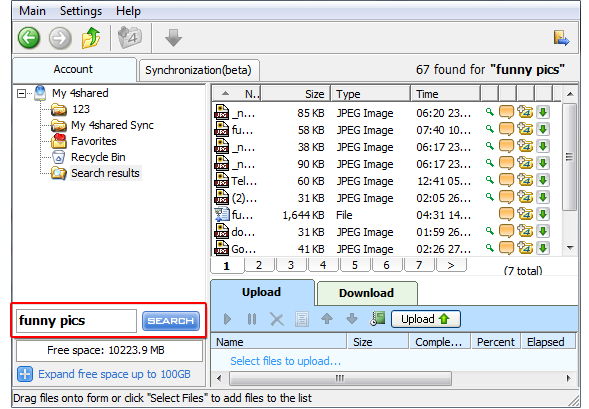
Task: Move upload item down arrow icon
Action: click(352, 319)
